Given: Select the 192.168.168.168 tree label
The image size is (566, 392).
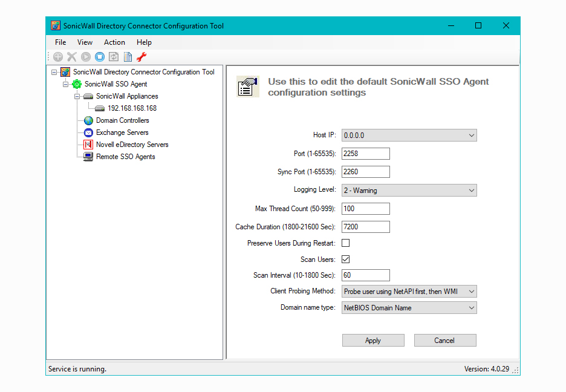Looking at the screenshot, I should coord(132,108).
